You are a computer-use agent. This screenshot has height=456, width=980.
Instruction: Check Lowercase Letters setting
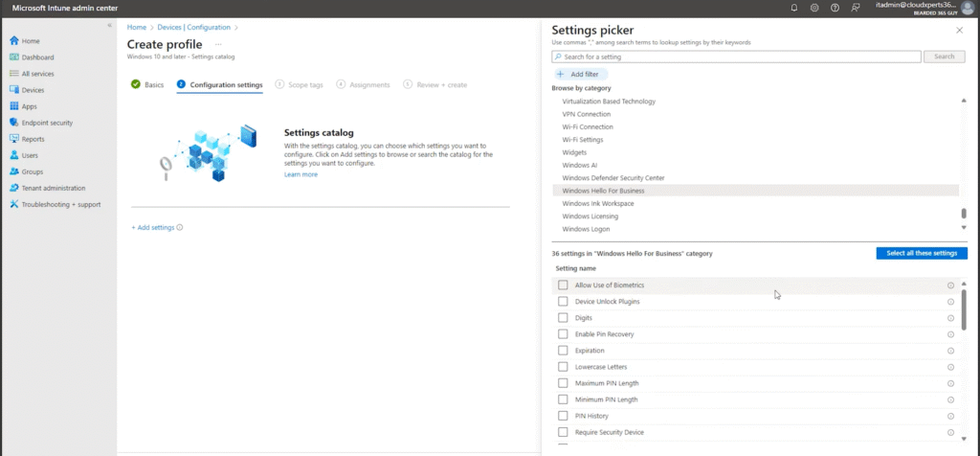click(563, 367)
